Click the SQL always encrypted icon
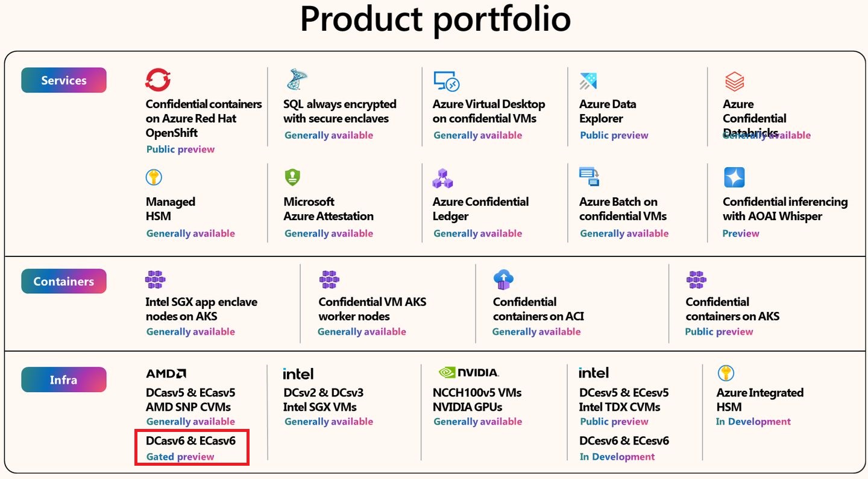The image size is (868, 479). pyautogui.click(x=296, y=80)
